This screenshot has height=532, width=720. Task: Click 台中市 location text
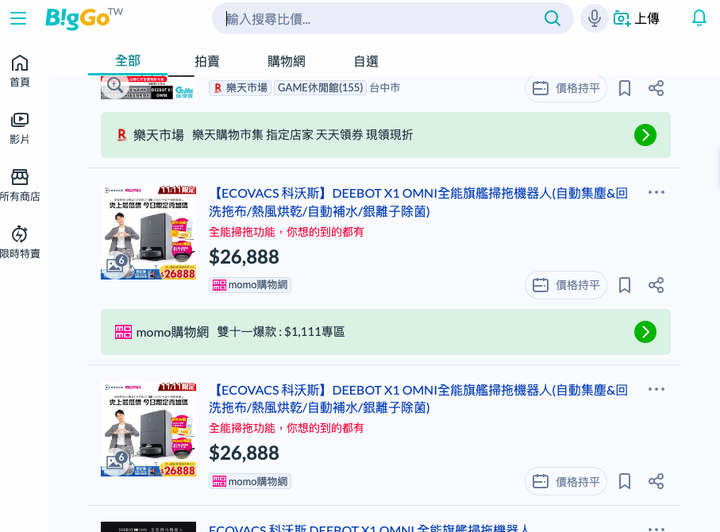click(385, 88)
